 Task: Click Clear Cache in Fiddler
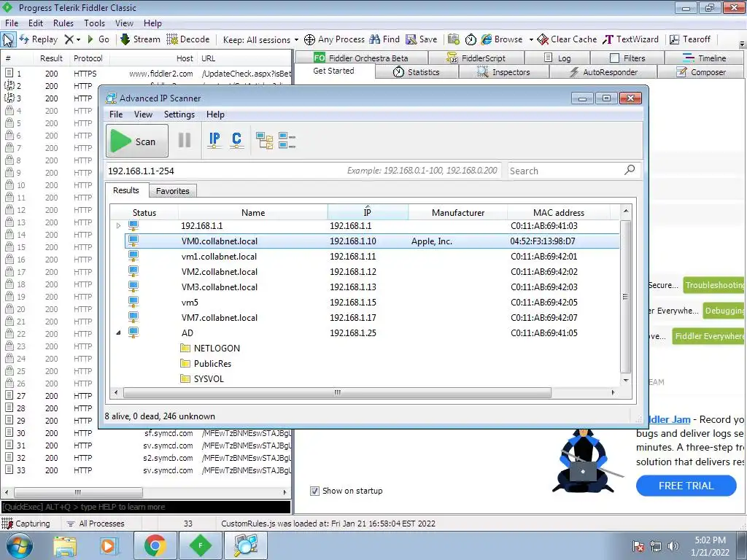click(x=567, y=39)
